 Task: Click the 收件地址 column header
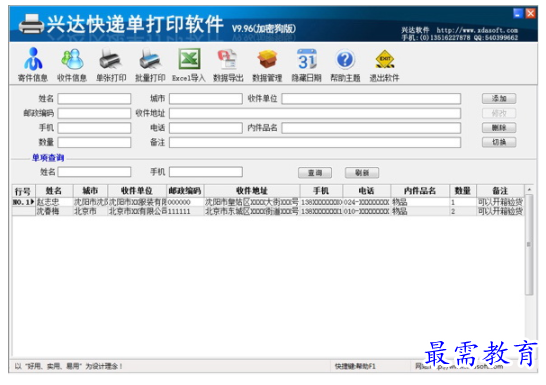point(252,191)
